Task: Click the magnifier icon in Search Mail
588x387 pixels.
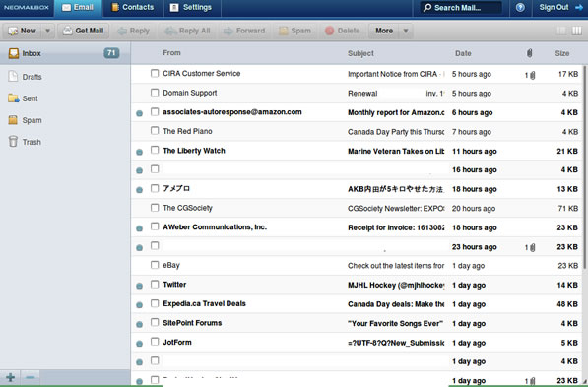Action: point(427,8)
